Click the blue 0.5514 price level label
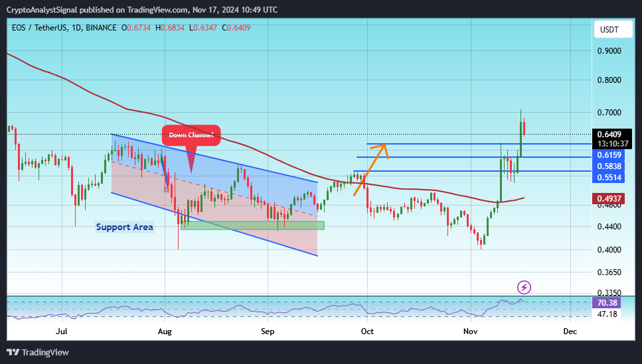This screenshot has height=364, width=642. pos(609,178)
